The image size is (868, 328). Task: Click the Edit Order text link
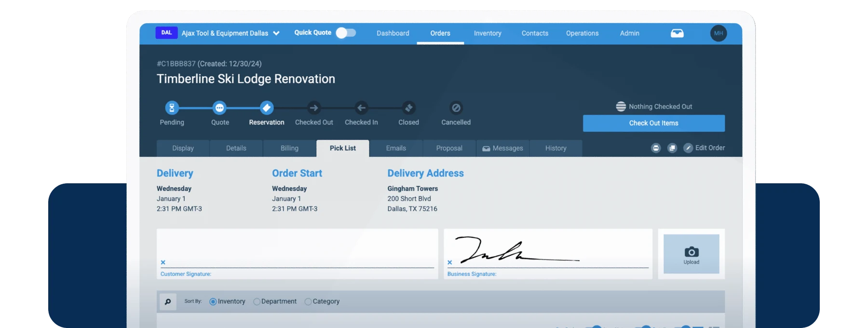pos(710,148)
